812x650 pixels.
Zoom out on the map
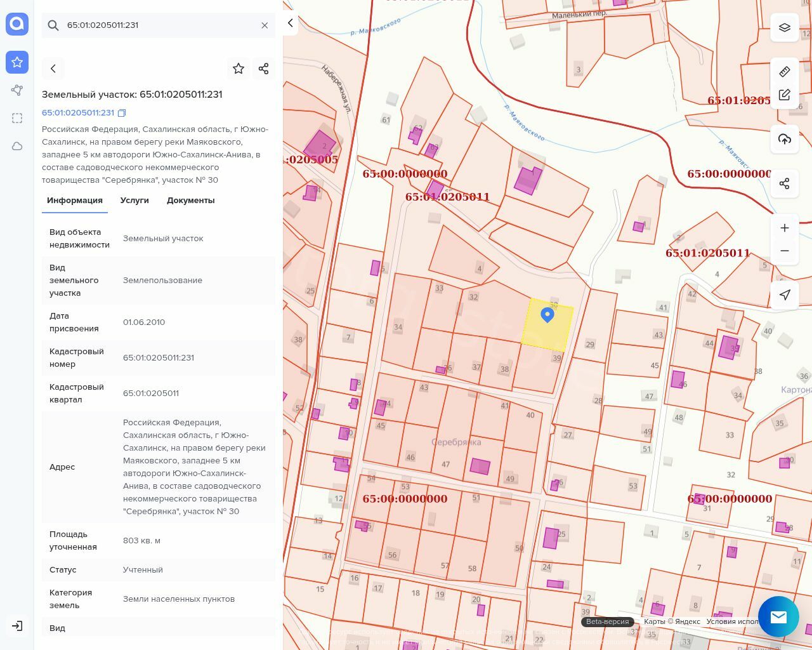785,251
